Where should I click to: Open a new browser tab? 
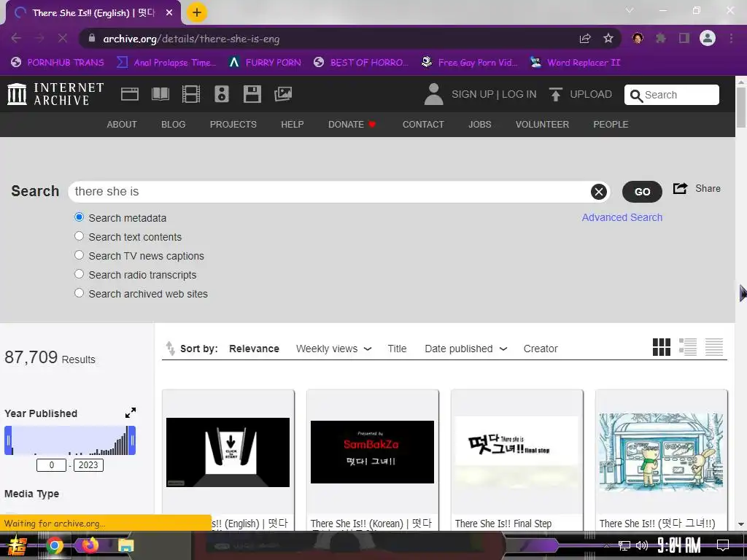[x=197, y=12]
